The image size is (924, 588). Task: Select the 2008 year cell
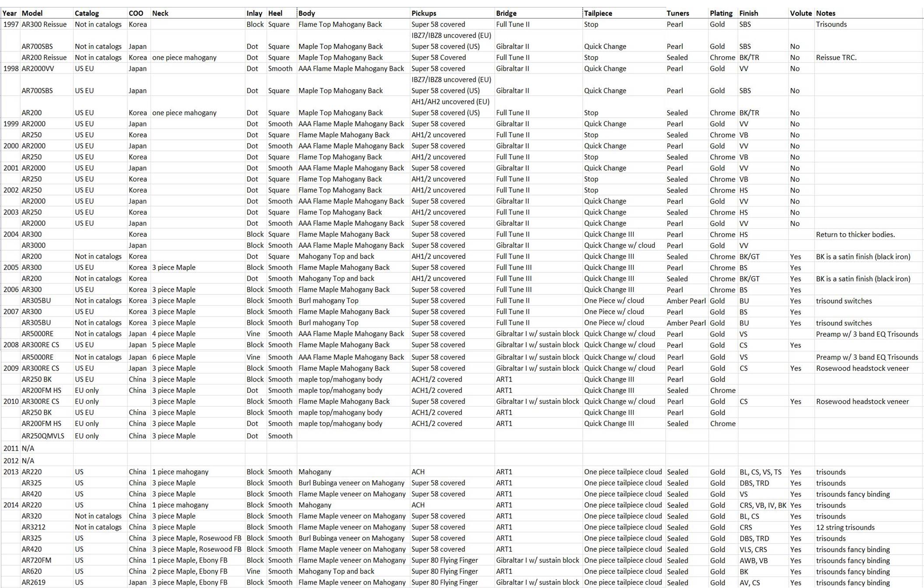(x=11, y=345)
